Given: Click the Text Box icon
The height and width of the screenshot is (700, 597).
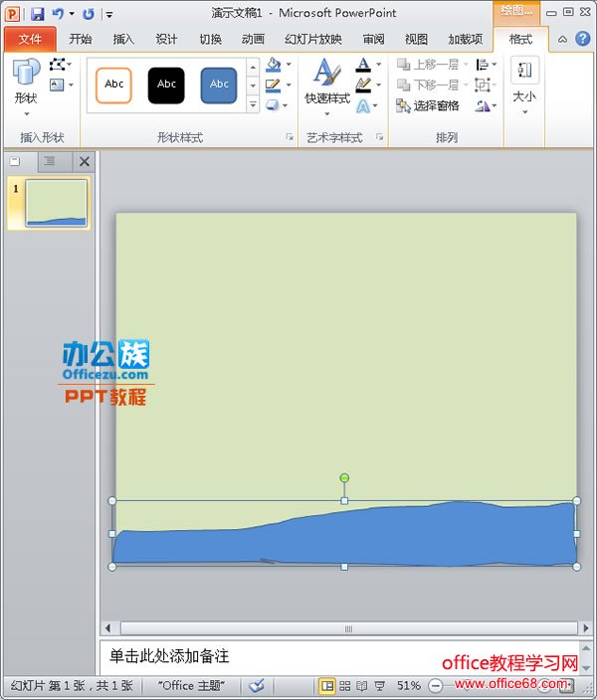Looking at the screenshot, I should 57,85.
